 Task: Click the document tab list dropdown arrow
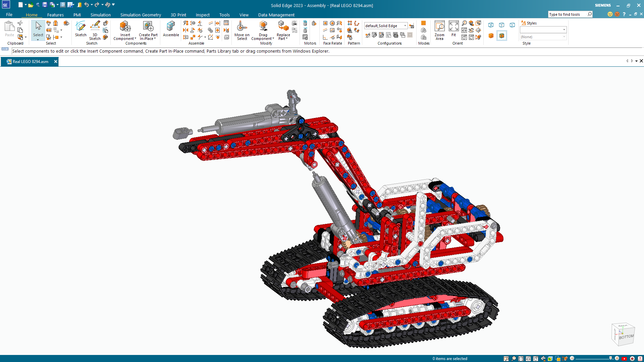click(x=636, y=61)
